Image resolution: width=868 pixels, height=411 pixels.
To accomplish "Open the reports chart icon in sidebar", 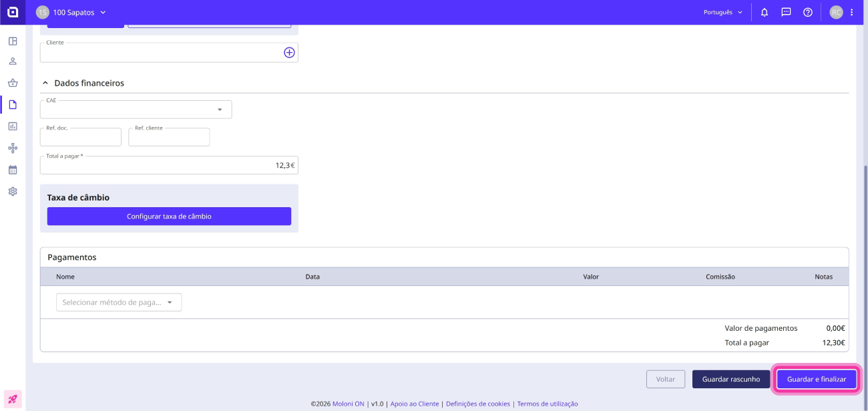I will [13, 126].
